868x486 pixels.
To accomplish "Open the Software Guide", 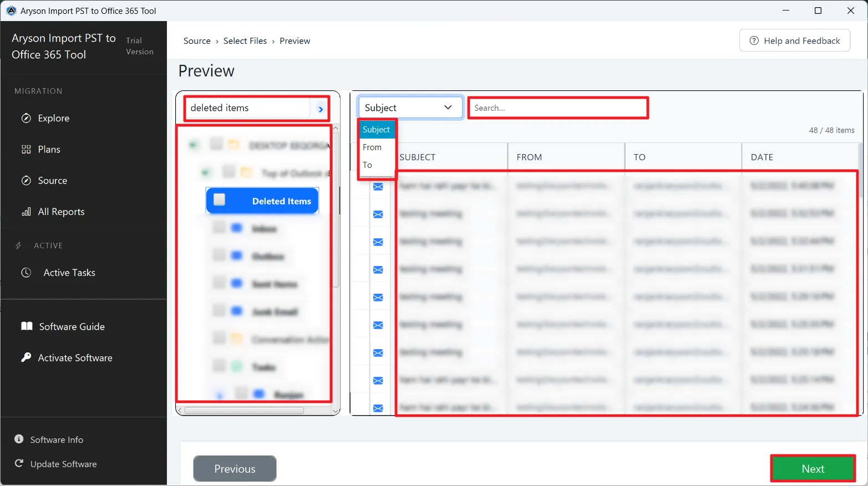I will 72,326.
